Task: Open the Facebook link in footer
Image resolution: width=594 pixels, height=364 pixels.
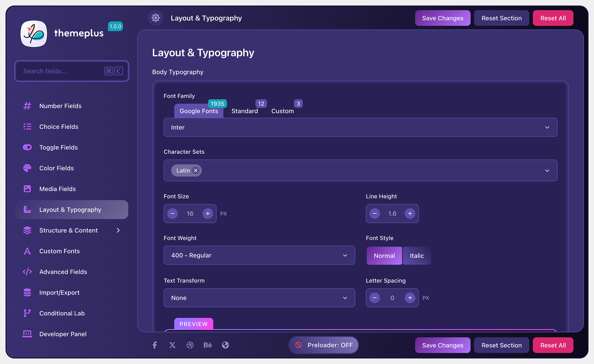Action: click(x=155, y=345)
